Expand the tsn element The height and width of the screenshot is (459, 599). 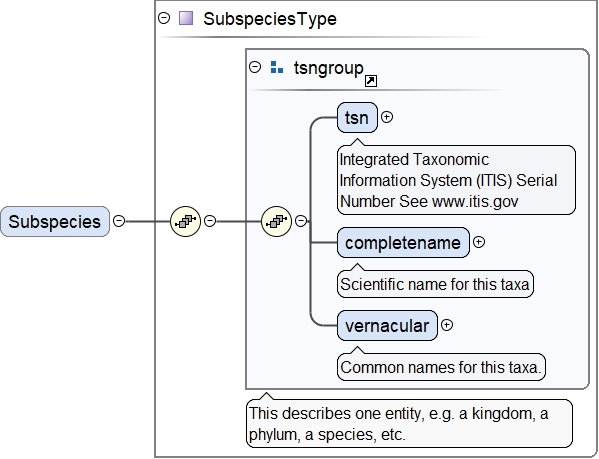point(387,117)
